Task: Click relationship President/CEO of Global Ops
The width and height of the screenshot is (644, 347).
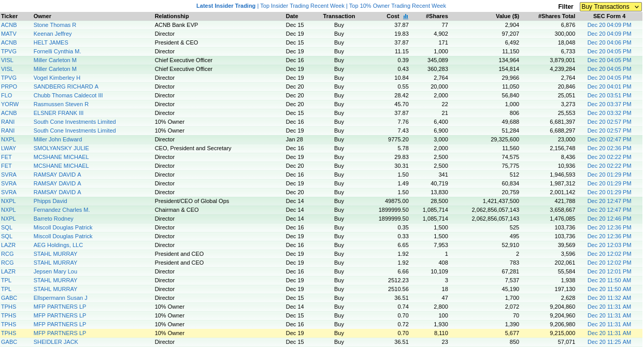Action: [x=192, y=201]
